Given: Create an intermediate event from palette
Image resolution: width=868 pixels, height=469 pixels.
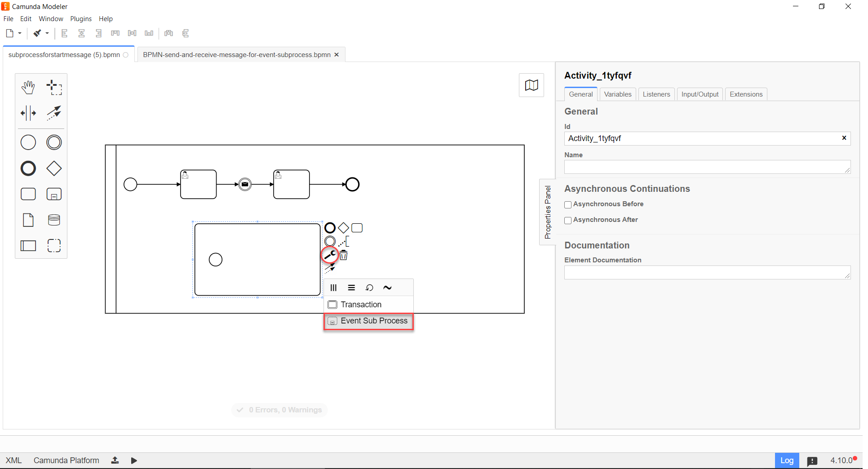Looking at the screenshot, I should (x=54, y=142).
